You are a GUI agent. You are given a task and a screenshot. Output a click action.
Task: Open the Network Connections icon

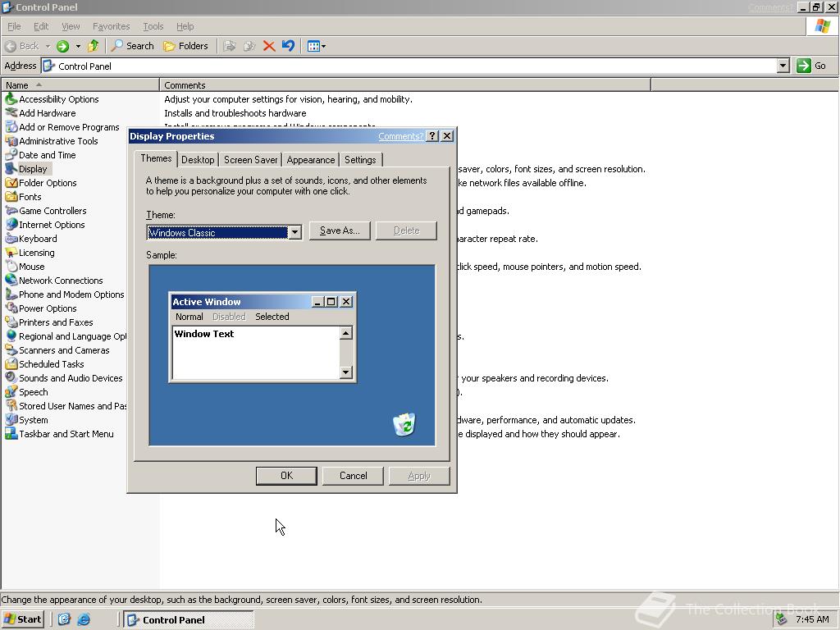click(11, 280)
